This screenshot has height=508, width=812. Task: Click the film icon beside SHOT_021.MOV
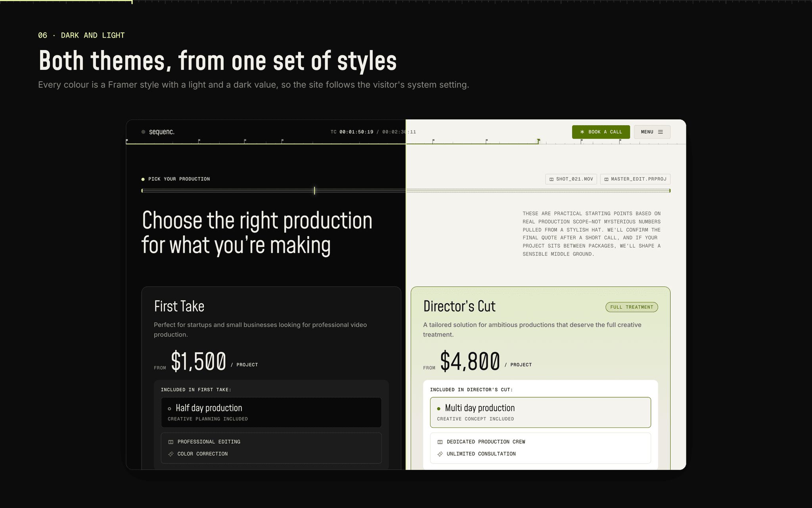(x=551, y=179)
